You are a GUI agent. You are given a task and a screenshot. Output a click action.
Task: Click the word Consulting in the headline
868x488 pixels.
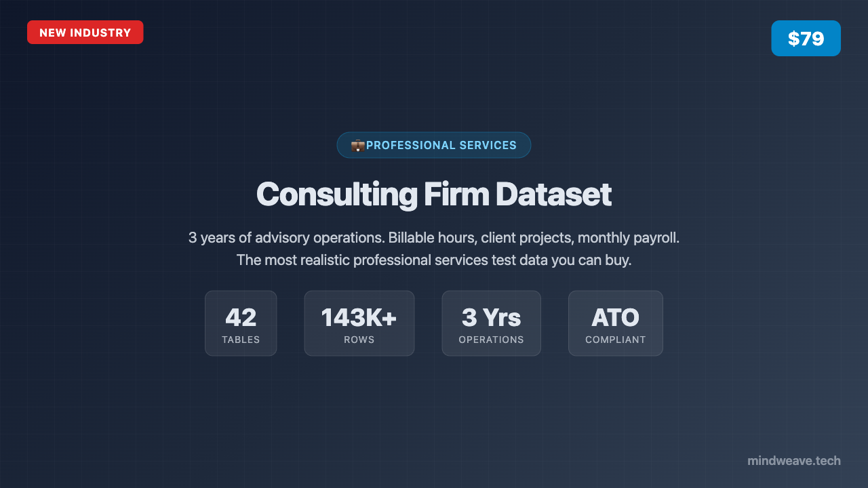[336, 195]
